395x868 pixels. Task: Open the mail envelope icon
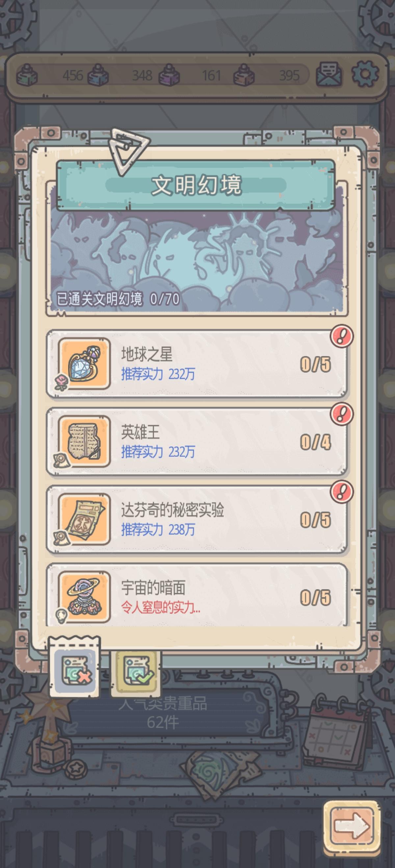[x=329, y=74]
